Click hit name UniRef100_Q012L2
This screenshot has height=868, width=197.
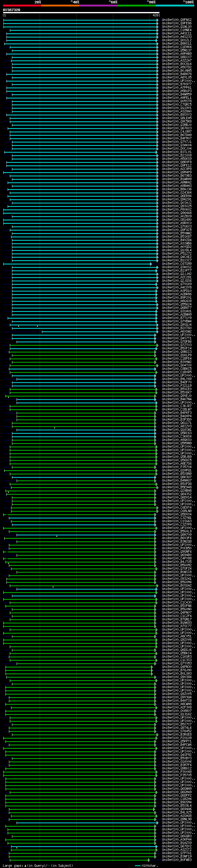click(x=177, y=40)
